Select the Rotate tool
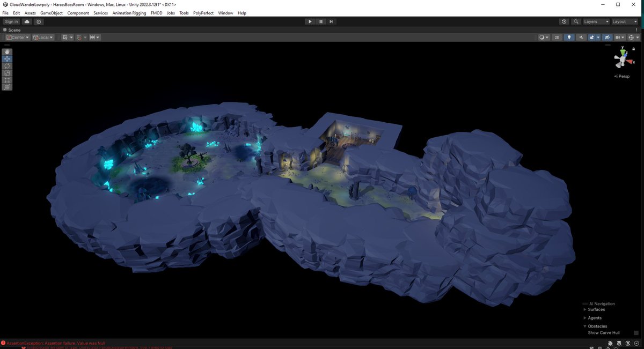 7,66
